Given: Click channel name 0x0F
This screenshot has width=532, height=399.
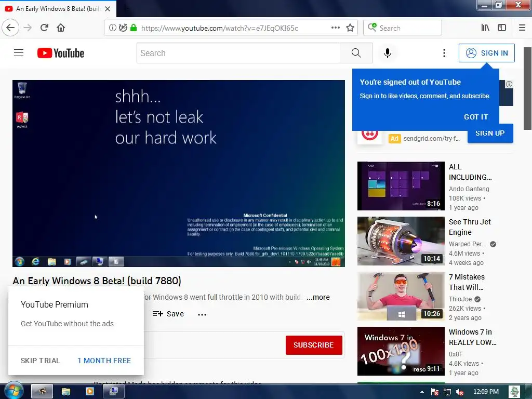Looking at the screenshot, I should click(x=456, y=354).
